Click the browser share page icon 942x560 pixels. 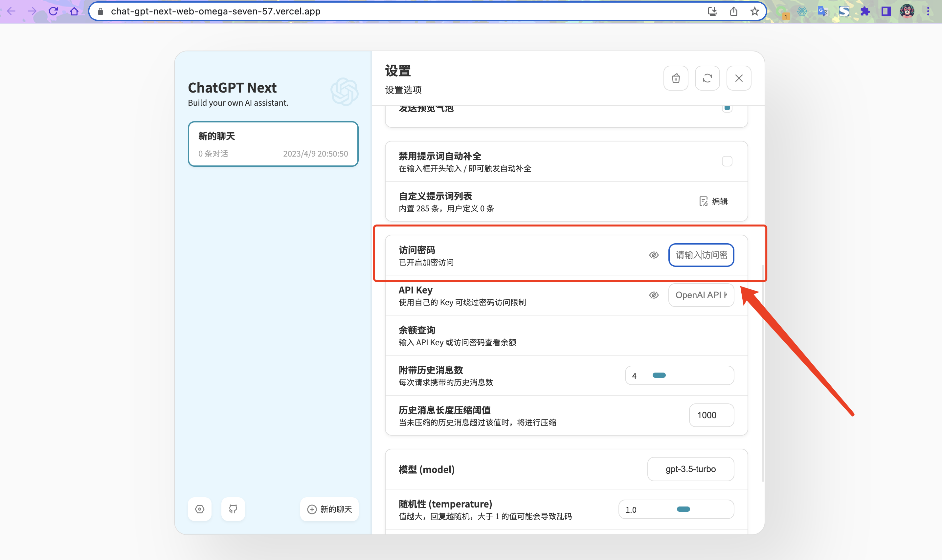point(733,11)
